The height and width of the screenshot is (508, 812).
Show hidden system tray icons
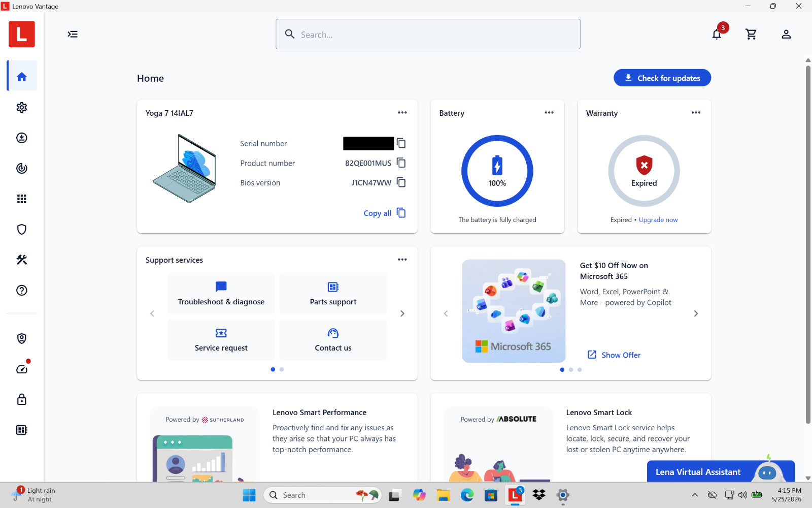[695, 495]
